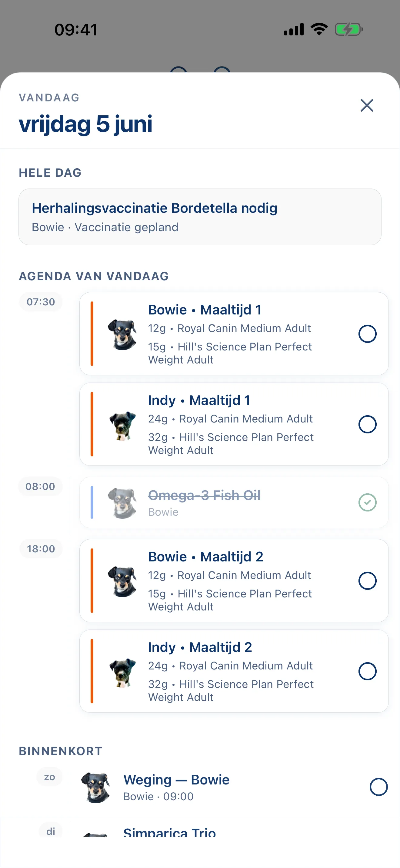Mark Bowie Maaltijd 2 as done
This screenshot has height=868, width=400.
coord(367,580)
